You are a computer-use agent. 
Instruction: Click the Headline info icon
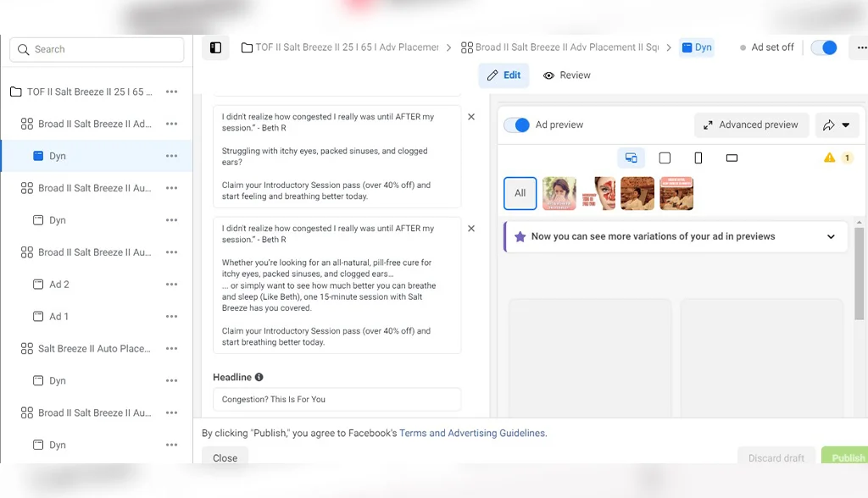pyautogui.click(x=259, y=377)
